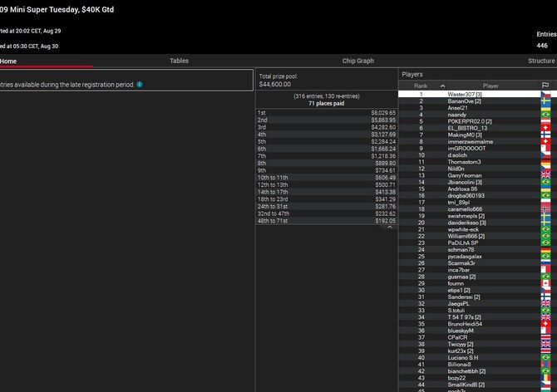Viewport: 557px width, 392px height.
Task: Select player d.solich
Action: pyautogui.click(x=457, y=154)
